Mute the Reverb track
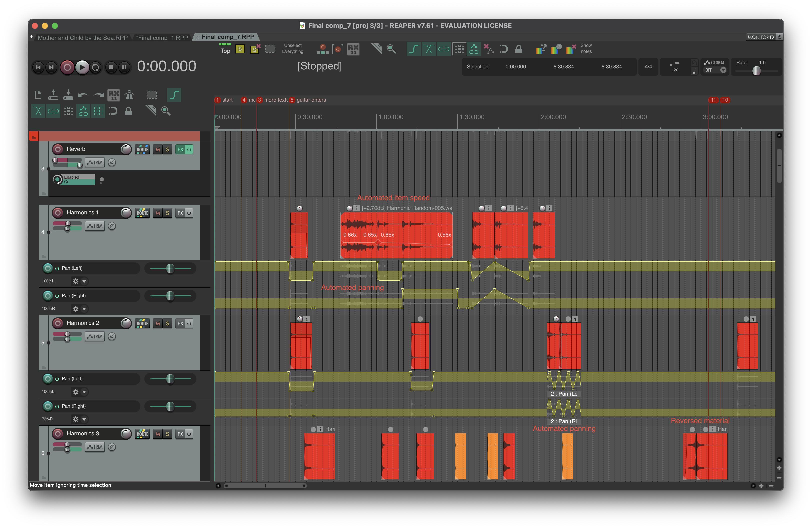 (x=157, y=150)
